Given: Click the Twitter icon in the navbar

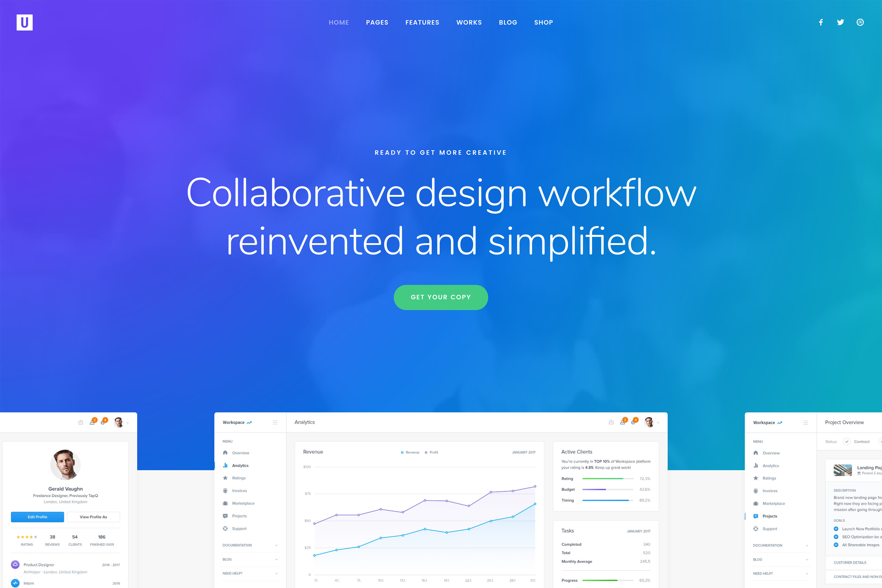Looking at the screenshot, I should [839, 22].
